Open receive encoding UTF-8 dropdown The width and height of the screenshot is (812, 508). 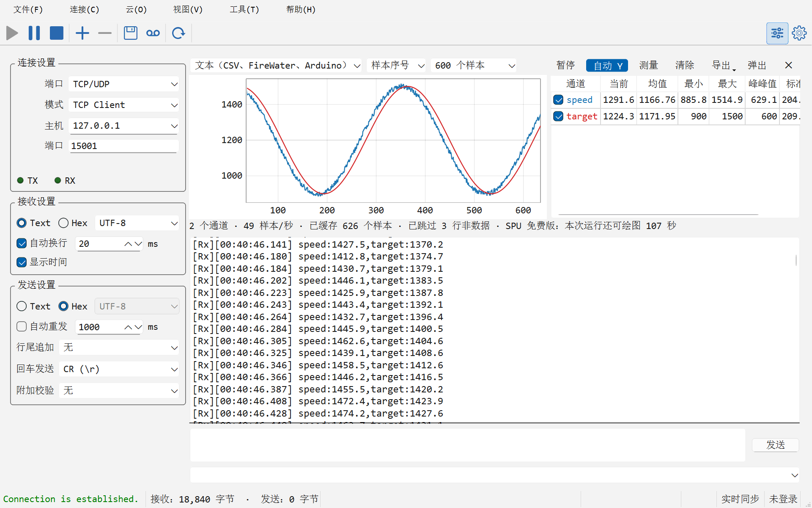[137, 223]
